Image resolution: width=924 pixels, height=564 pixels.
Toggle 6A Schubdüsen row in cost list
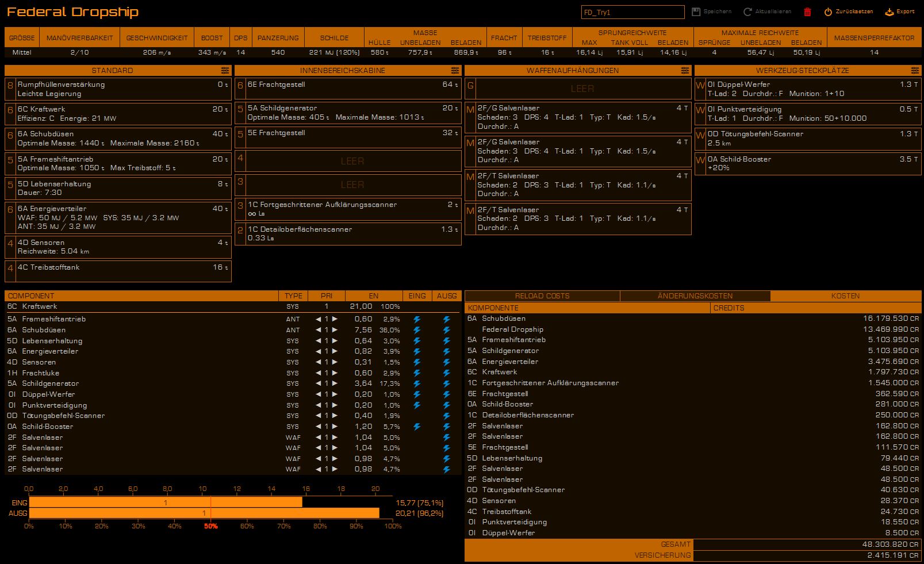693,319
